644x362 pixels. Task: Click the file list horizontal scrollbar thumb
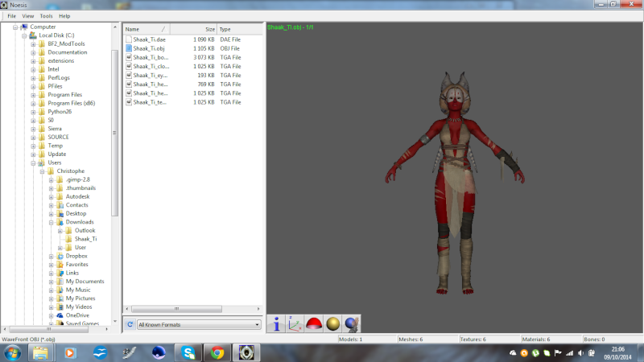[x=176, y=309]
